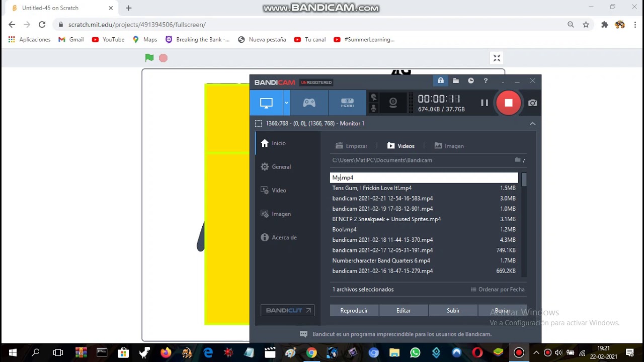Select bandicam 2021-02-16 18-47-15-279.mp4
Image resolution: width=644 pixels, height=362 pixels.
[424, 271]
